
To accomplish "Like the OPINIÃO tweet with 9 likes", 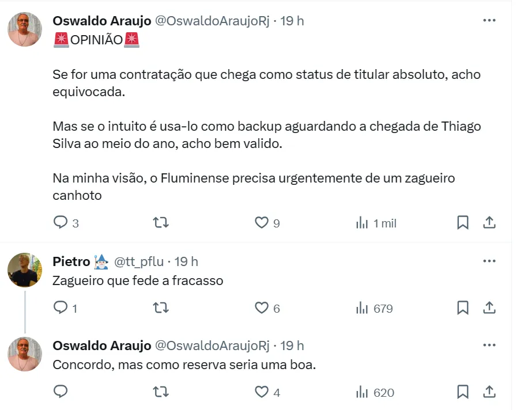I will click(x=262, y=223).
